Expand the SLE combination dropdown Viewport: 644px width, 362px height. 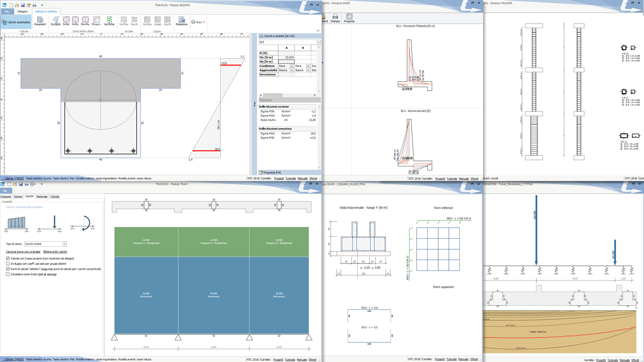(x=318, y=42)
